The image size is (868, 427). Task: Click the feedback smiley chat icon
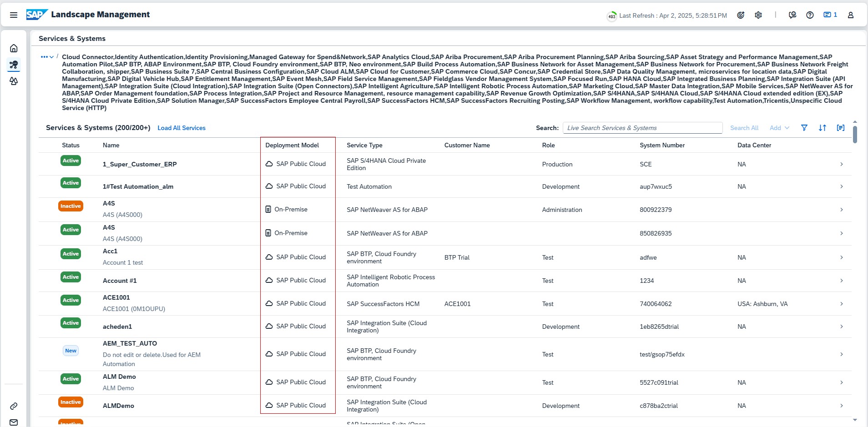click(792, 15)
